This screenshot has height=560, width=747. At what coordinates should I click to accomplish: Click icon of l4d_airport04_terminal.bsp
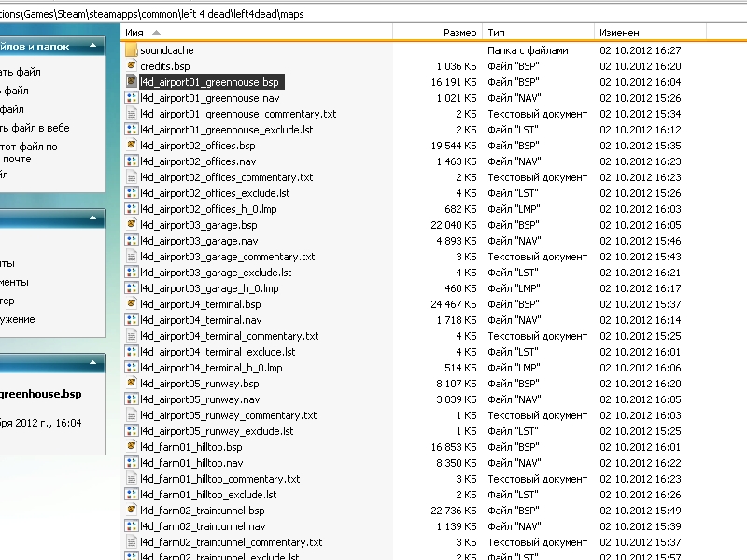pyautogui.click(x=131, y=304)
